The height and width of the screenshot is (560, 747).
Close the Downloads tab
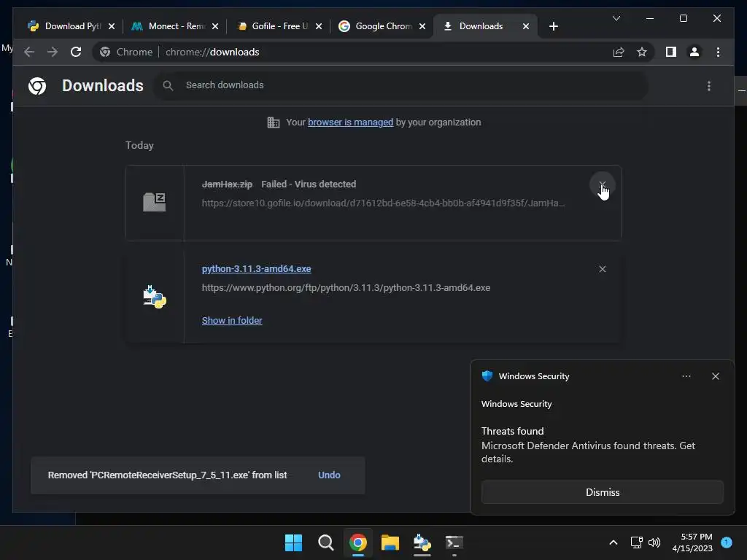[x=526, y=26]
